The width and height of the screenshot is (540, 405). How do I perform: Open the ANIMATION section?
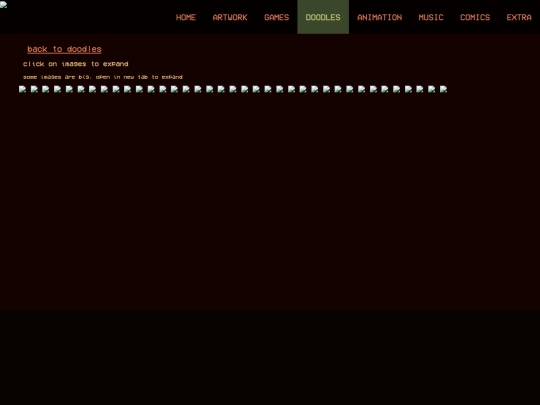click(380, 17)
